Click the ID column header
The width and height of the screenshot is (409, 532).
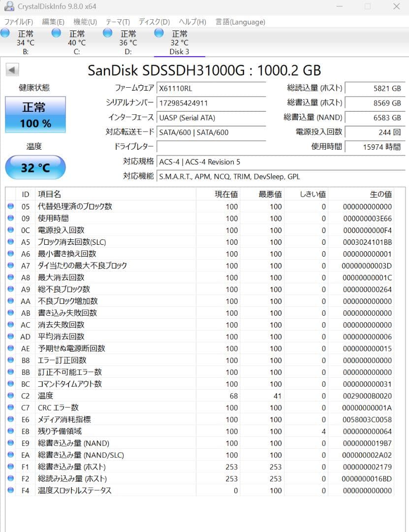tap(26, 195)
